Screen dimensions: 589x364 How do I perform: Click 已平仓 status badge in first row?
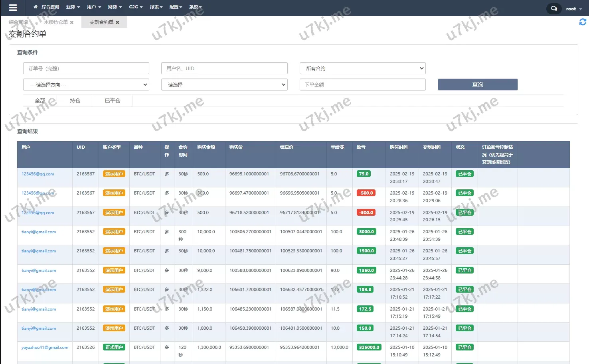click(x=464, y=174)
